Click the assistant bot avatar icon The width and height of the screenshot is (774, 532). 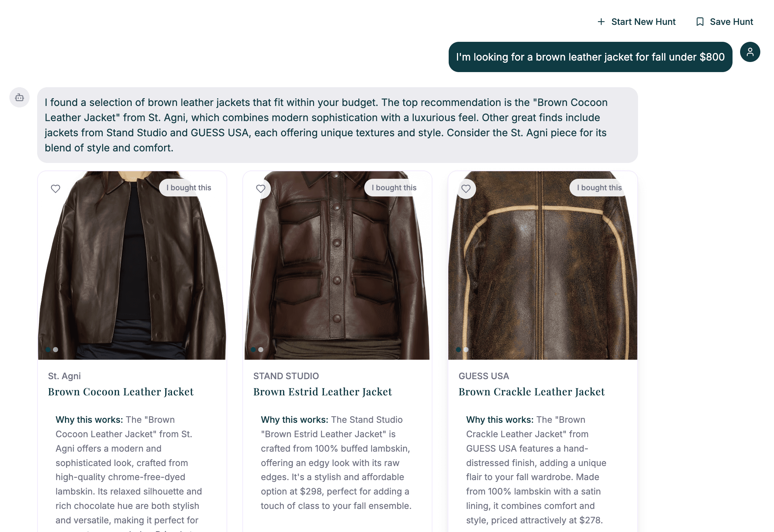pos(19,97)
